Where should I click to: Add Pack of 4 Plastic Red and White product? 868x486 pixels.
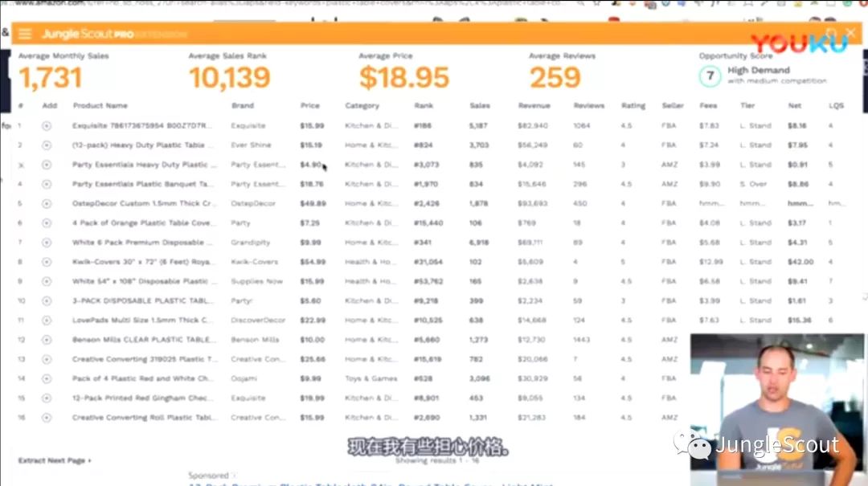pyautogui.click(x=47, y=378)
